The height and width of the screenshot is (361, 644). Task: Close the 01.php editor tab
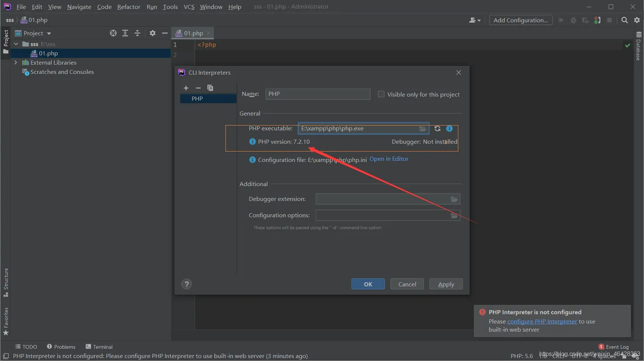(x=208, y=33)
